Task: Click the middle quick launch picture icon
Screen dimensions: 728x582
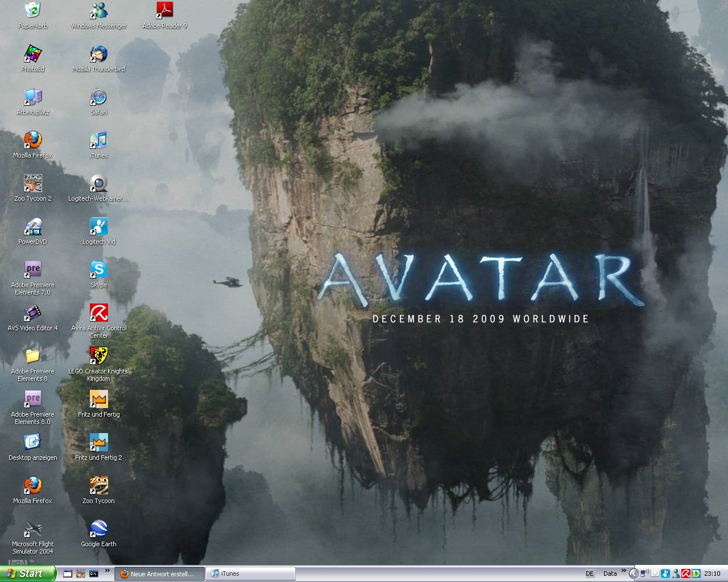Action: [80, 573]
